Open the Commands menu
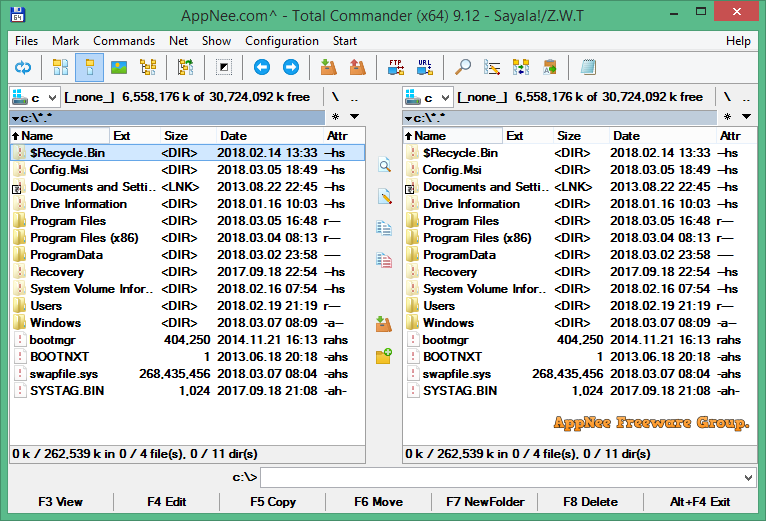This screenshot has height=521, width=766. pos(124,41)
